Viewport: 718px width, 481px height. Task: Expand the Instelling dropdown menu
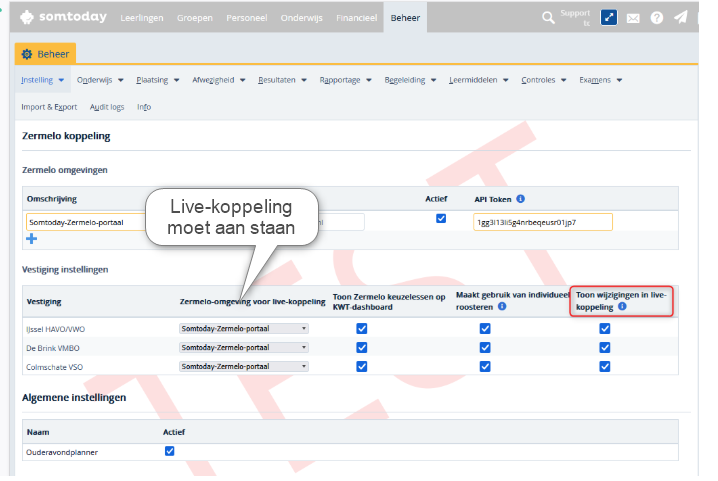pos(43,79)
